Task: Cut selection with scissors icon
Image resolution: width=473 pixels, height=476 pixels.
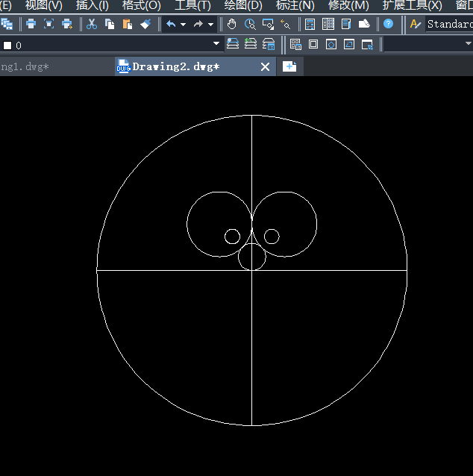Action: pyautogui.click(x=92, y=24)
